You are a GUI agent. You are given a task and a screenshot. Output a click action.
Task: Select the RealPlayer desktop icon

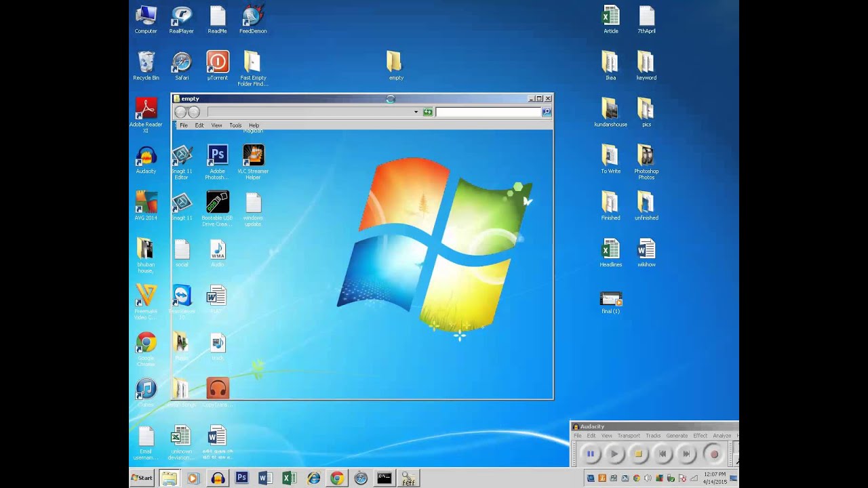point(182,20)
